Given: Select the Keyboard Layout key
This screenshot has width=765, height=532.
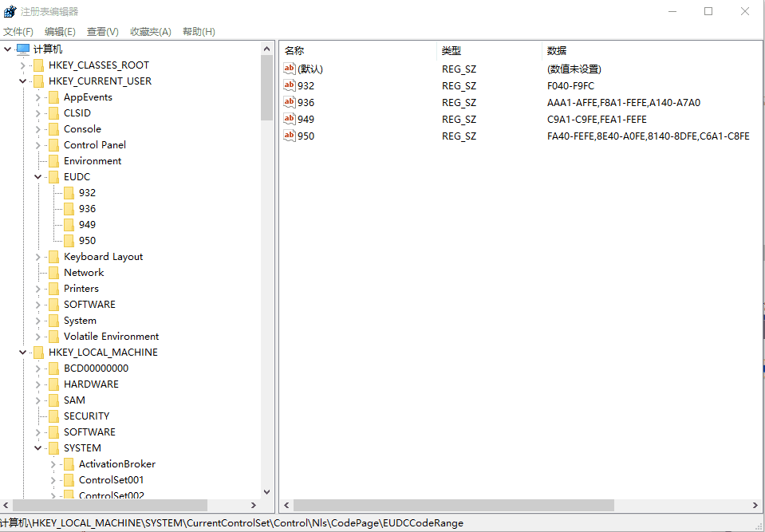Looking at the screenshot, I should pos(103,256).
